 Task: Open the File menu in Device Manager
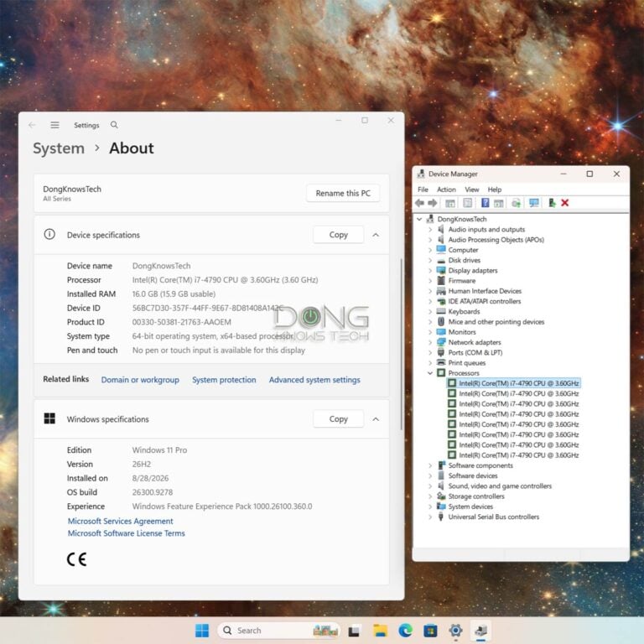(x=423, y=190)
